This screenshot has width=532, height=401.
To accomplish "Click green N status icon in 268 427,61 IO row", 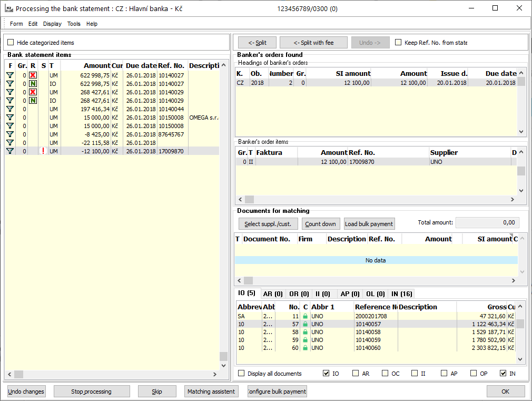I will [x=33, y=101].
